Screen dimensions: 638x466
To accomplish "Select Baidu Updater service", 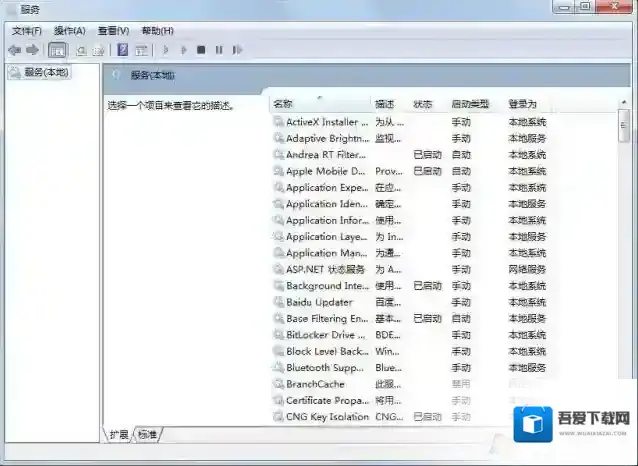I will point(410,302).
